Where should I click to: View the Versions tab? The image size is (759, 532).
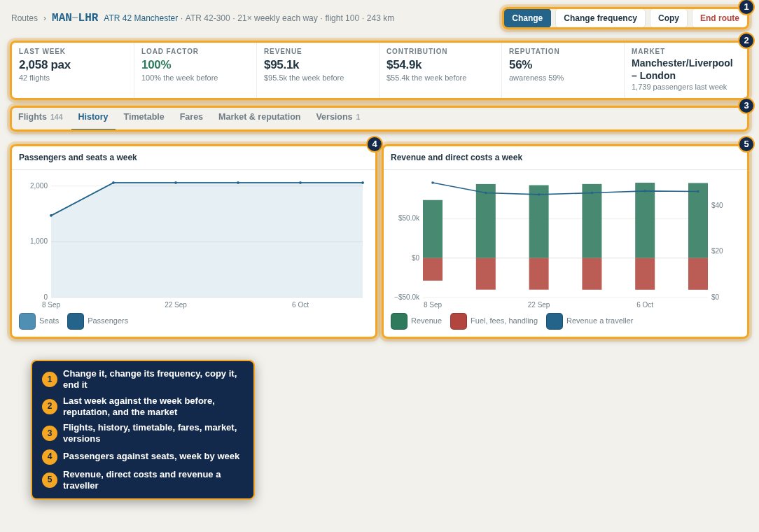(338, 117)
